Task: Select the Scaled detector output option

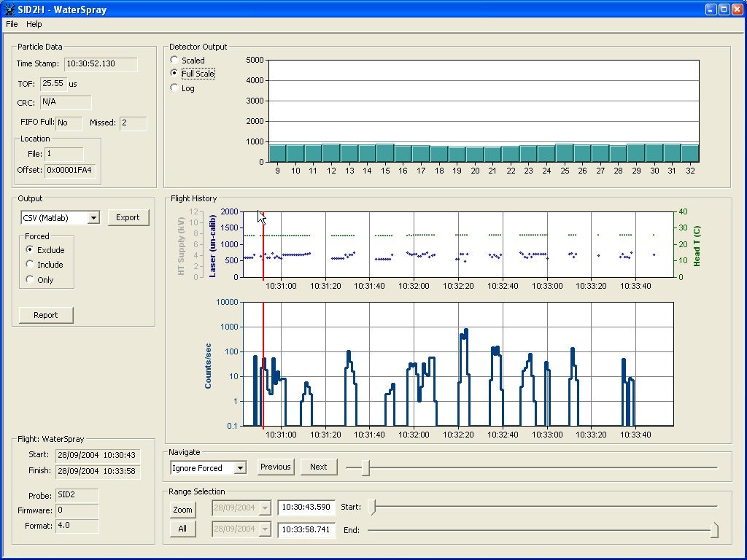Action: click(x=174, y=60)
